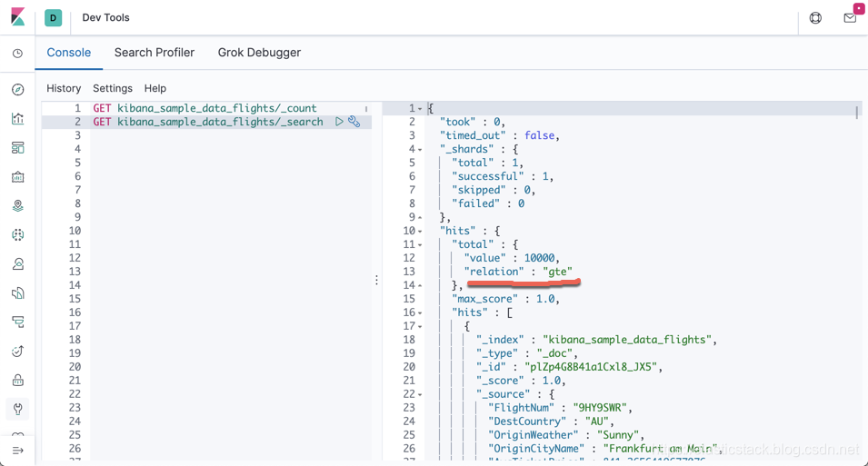The height and width of the screenshot is (466, 868).
Task: Click the pane resizer dots between editors
Action: click(x=377, y=280)
